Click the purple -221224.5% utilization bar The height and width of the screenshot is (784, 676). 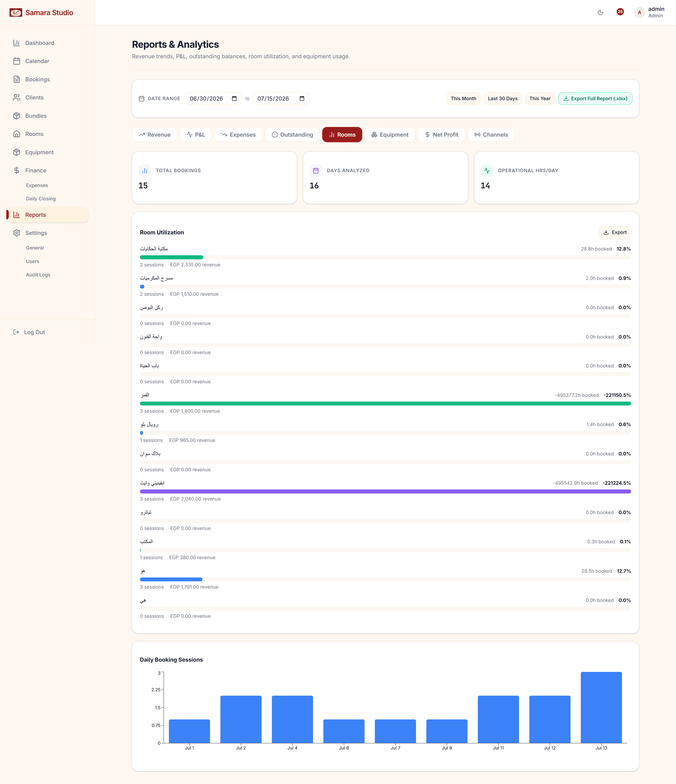[x=386, y=492]
